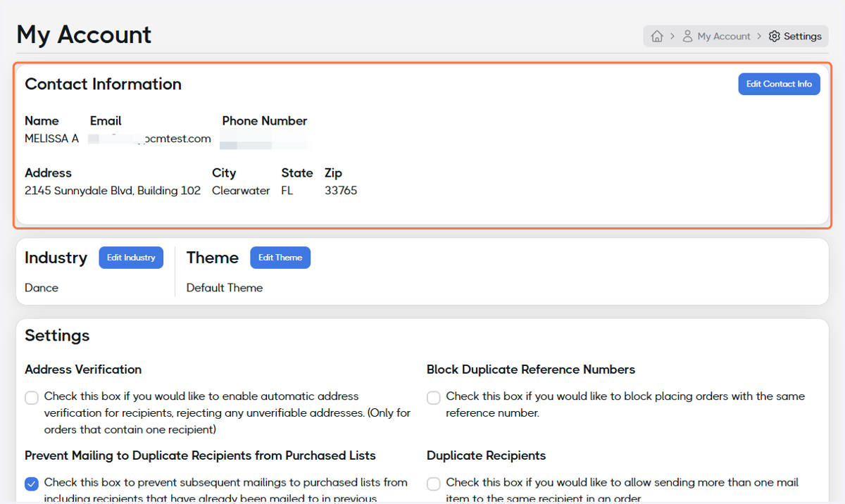The width and height of the screenshot is (845, 504).
Task: Enable the Duplicate Recipients checkbox
Action: [434, 484]
